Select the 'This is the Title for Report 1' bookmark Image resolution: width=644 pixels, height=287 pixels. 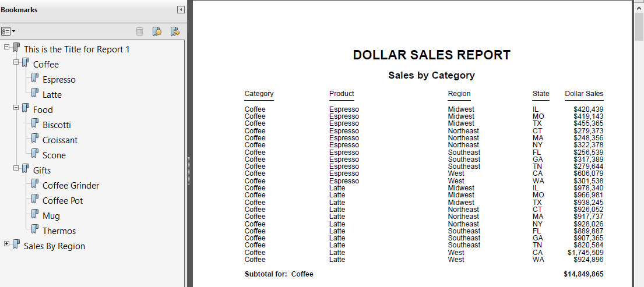(76, 49)
